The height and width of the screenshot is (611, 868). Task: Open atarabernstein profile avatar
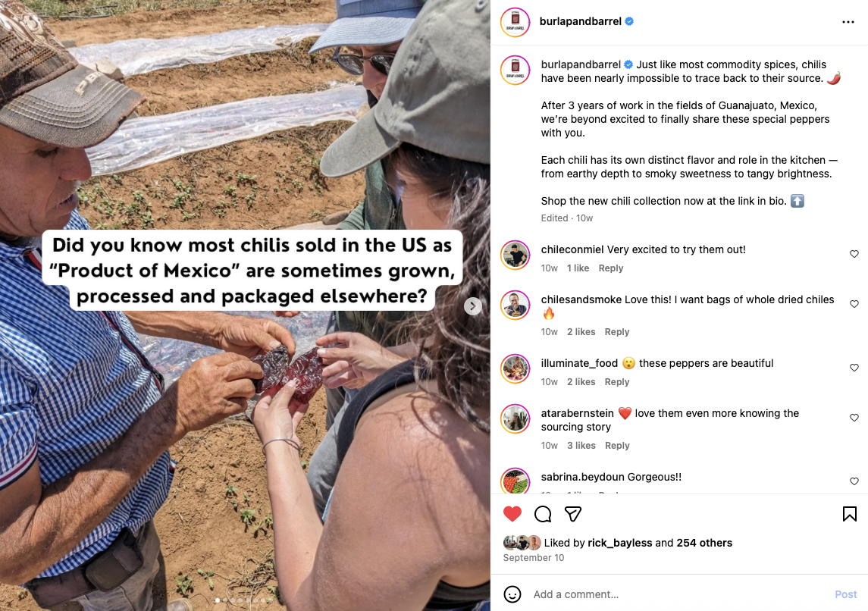[515, 418]
